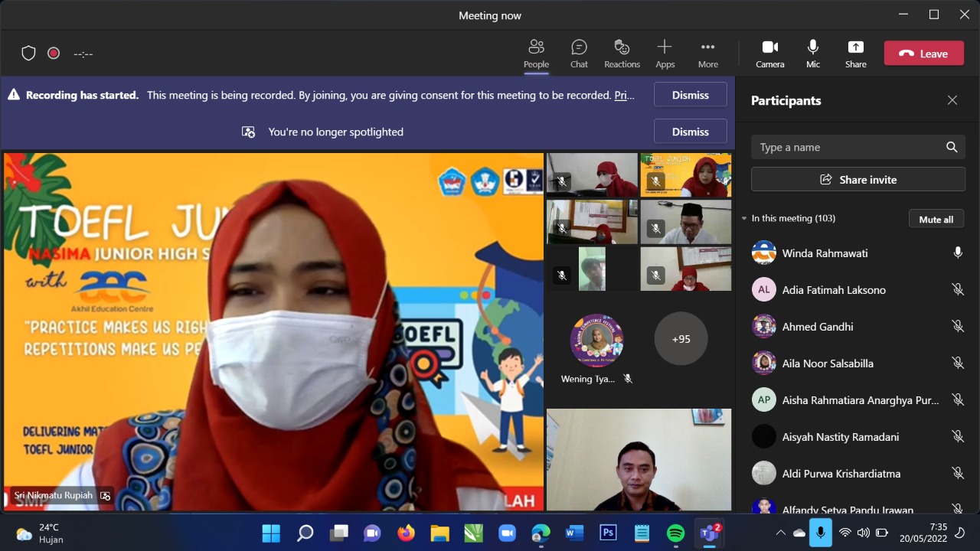Screen dimensions: 980x551
Task: Show hidden system tray icons
Action: (x=780, y=533)
